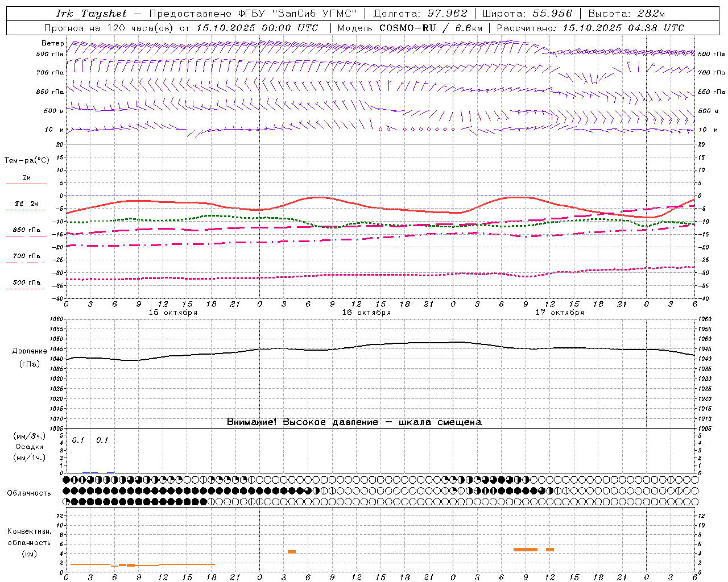
Task: Click the '17 октября' date label
Action: click(x=560, y=313)
